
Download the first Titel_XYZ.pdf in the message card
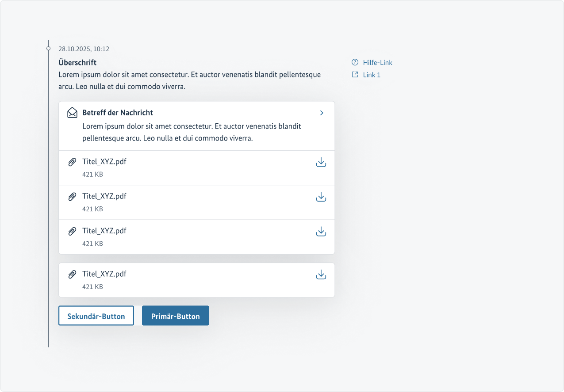321,163
